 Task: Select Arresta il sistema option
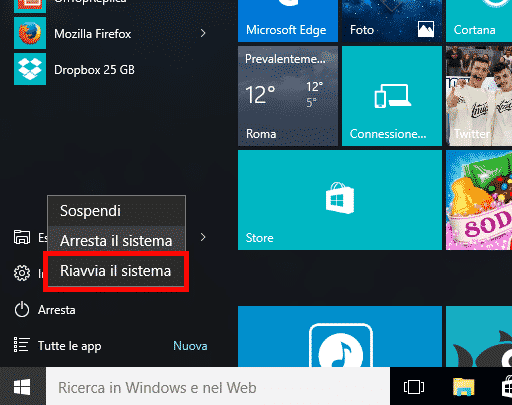[x=117, y=241]
